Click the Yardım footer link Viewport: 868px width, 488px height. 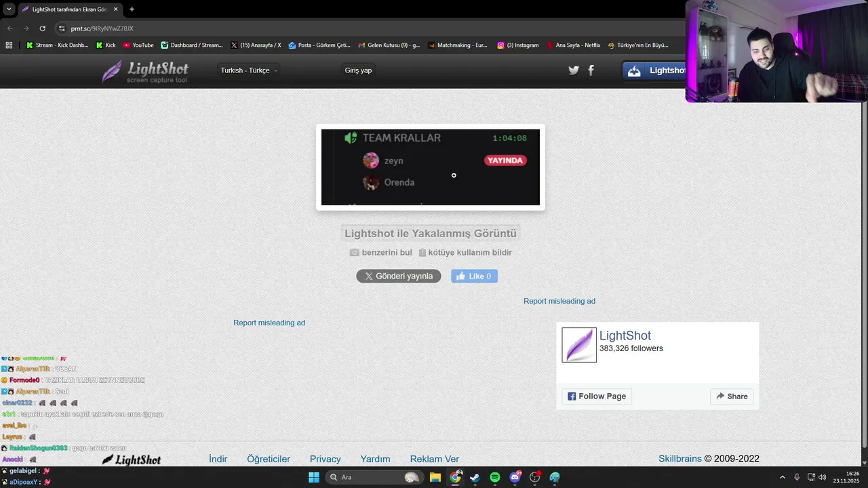pyautogui.click(x=375, y=459)
